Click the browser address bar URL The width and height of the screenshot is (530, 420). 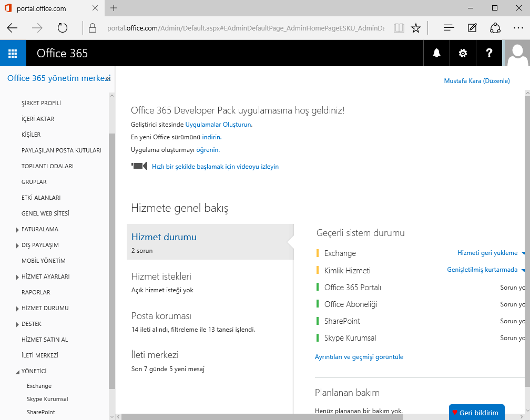click(246, 28)
